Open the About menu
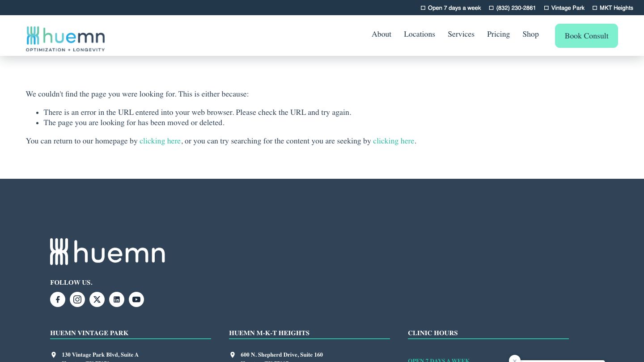 [381, 34]
